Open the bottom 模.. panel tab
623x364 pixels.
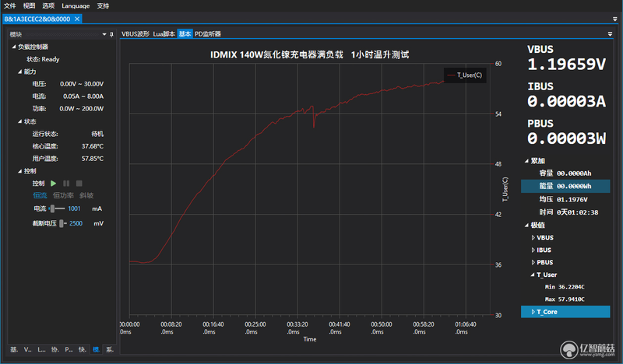[96, 349]
